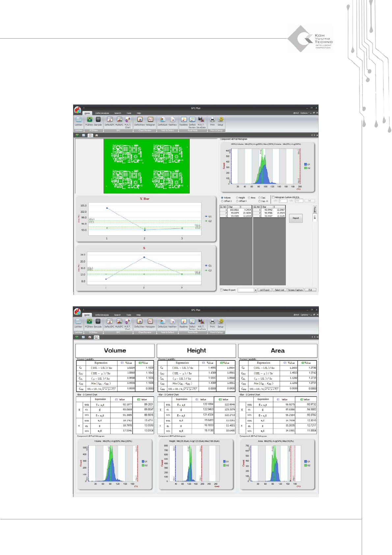The width and height of the screenshot is (392, 555).
Task: Click the green PCB panel image thumbnail
Action: [x=147, y=166]
